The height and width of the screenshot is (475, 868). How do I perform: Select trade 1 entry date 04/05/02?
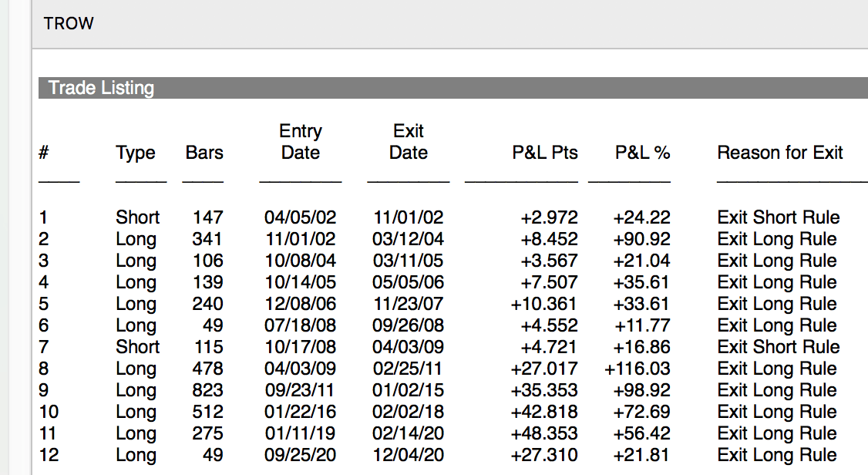tap(301, 218)
